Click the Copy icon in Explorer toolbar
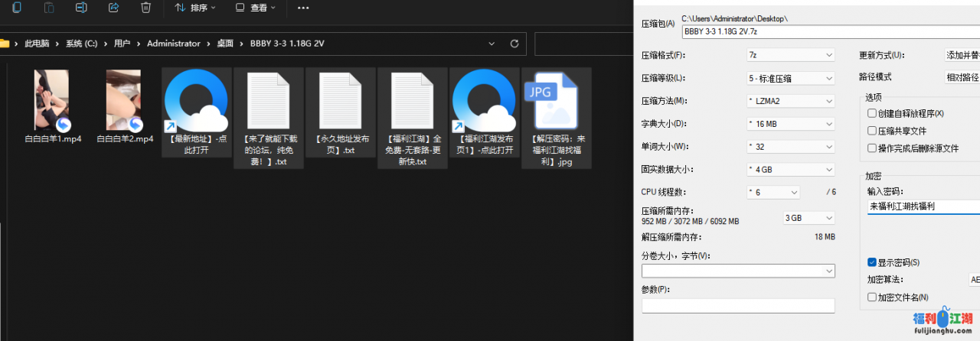This screenshot has height=341, width=980. (x=17, y=8)
